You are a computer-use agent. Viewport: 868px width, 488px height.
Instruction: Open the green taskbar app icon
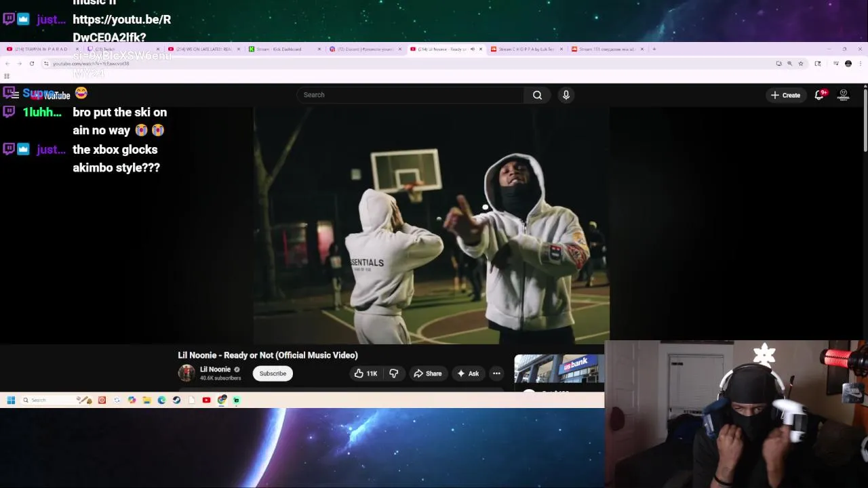point(237,400)
